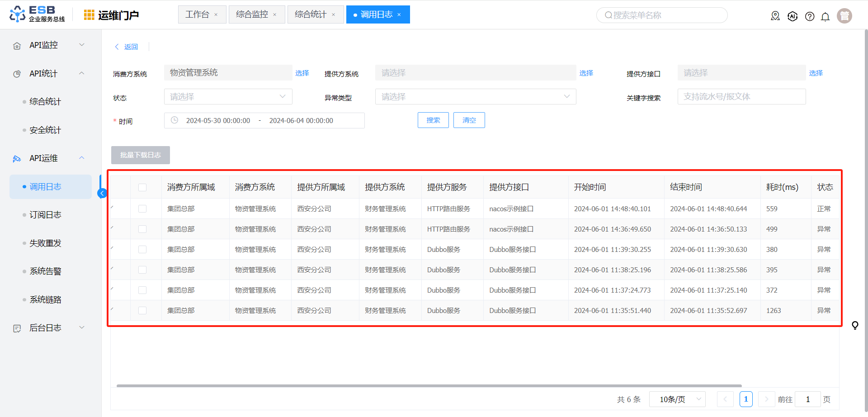
Task: Click the horizontal table scrollbar
Action: tap(429, 386)
